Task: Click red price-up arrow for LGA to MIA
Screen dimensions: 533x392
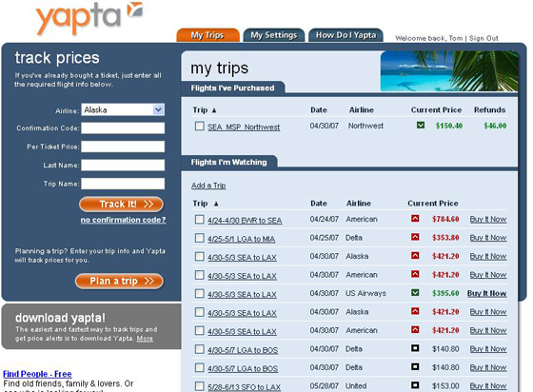Action: (x=415, y=237)
